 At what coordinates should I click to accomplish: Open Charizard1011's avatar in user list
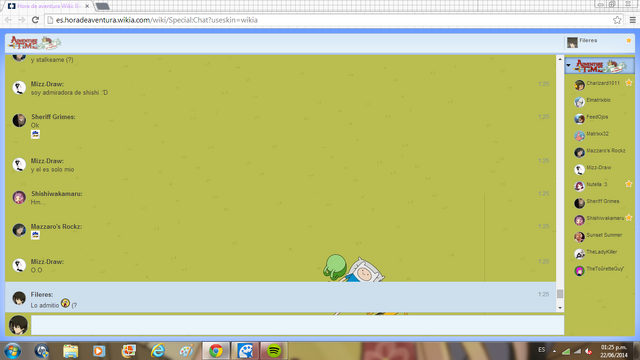point(579,85)
